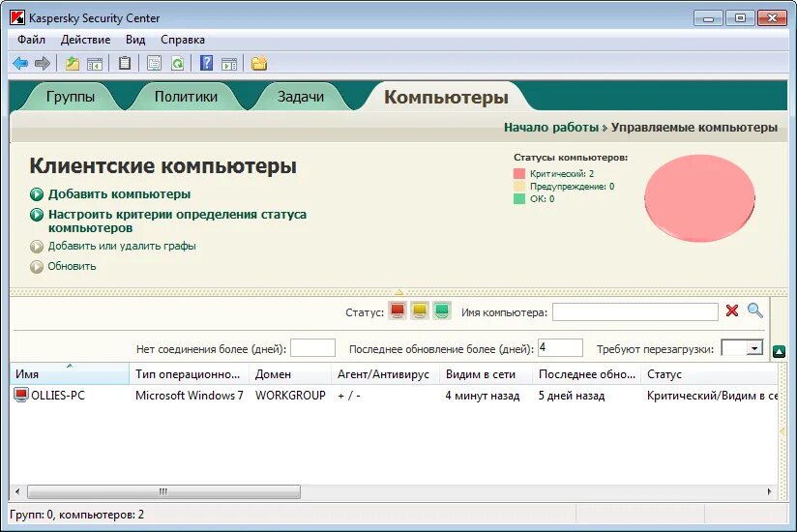The height and width of the screenshot is (532, 797).
Task: Switch to the Задачи tab
Action: pyautogui.click(x=301, y=97)
